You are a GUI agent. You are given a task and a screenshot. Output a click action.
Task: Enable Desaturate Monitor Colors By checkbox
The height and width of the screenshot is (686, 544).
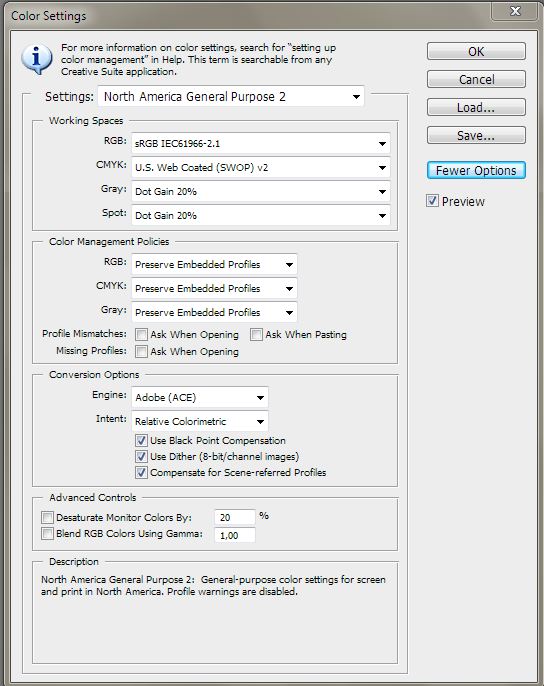tap(47, 518)
